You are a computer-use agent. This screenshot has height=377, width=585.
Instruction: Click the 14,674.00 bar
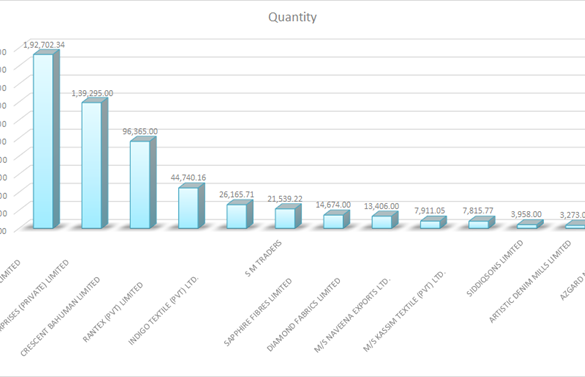pyautogui.click(x=337, y=219)
